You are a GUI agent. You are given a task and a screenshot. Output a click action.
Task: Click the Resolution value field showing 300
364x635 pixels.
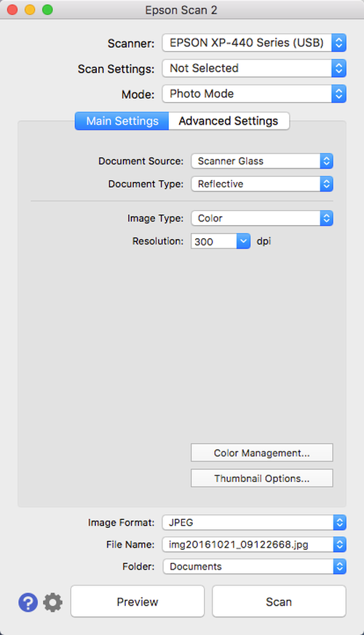[x=214, y=241]
